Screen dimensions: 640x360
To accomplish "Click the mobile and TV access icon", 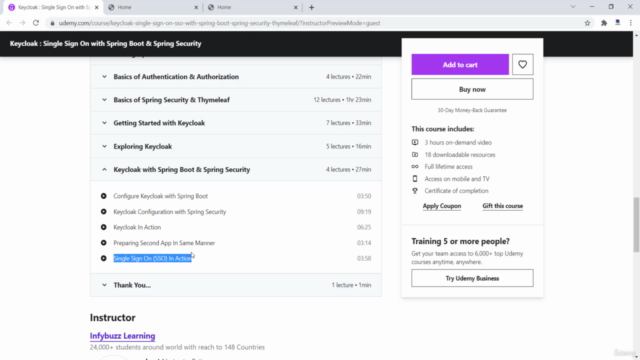I will click(415, 179).
